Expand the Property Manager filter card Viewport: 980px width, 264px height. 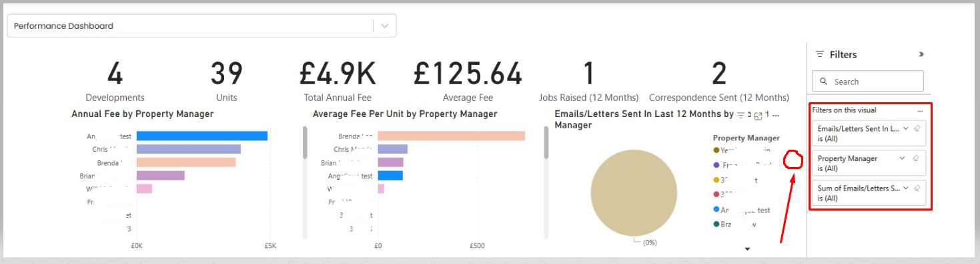(902, 158)
